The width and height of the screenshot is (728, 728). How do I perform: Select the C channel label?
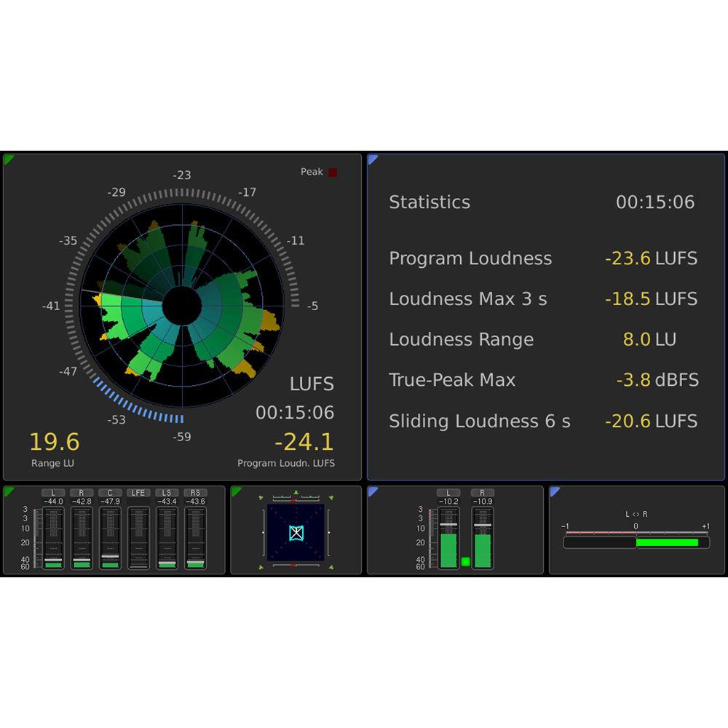point(110,493)
